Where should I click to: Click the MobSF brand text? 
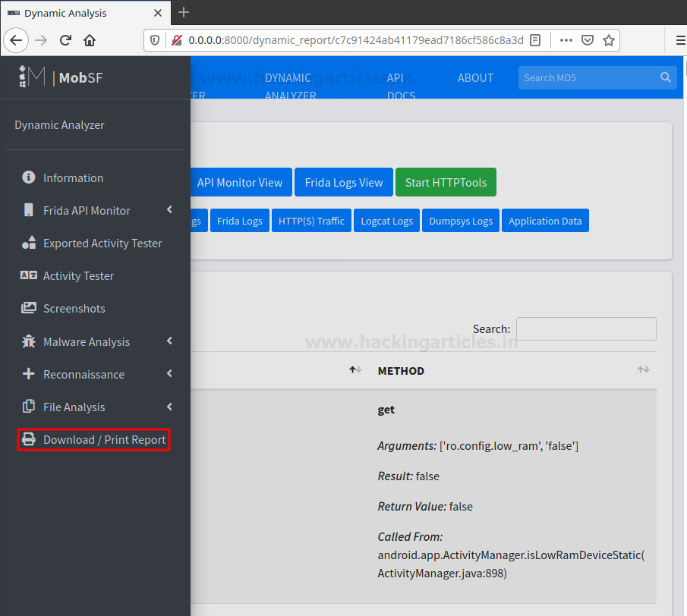[81, 77]
